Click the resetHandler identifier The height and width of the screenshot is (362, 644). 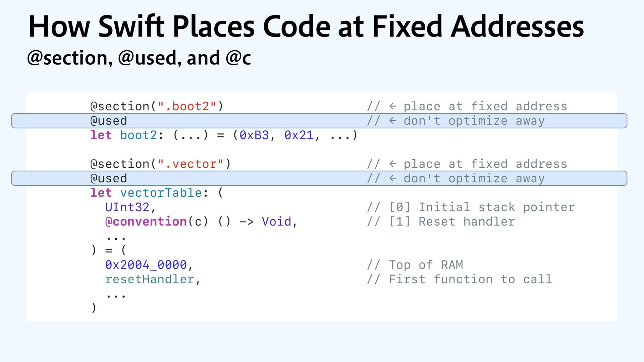pyautogui.click(x=150, y=279)
